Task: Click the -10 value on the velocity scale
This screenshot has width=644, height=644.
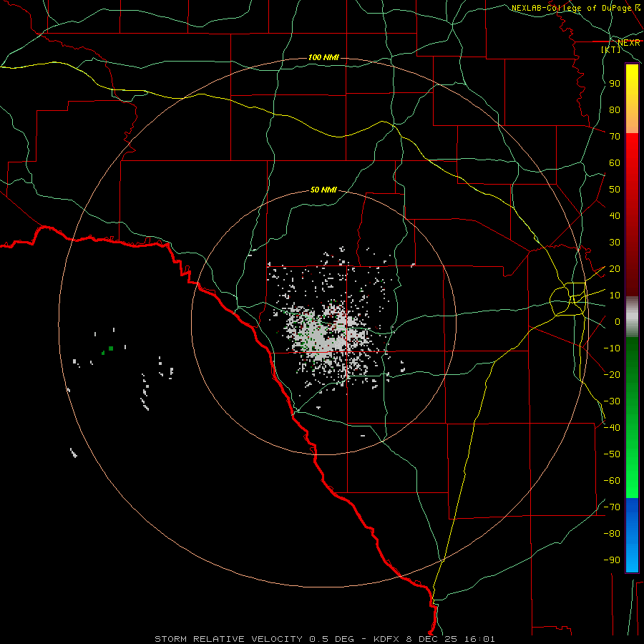Action: [x=612, y=348]
